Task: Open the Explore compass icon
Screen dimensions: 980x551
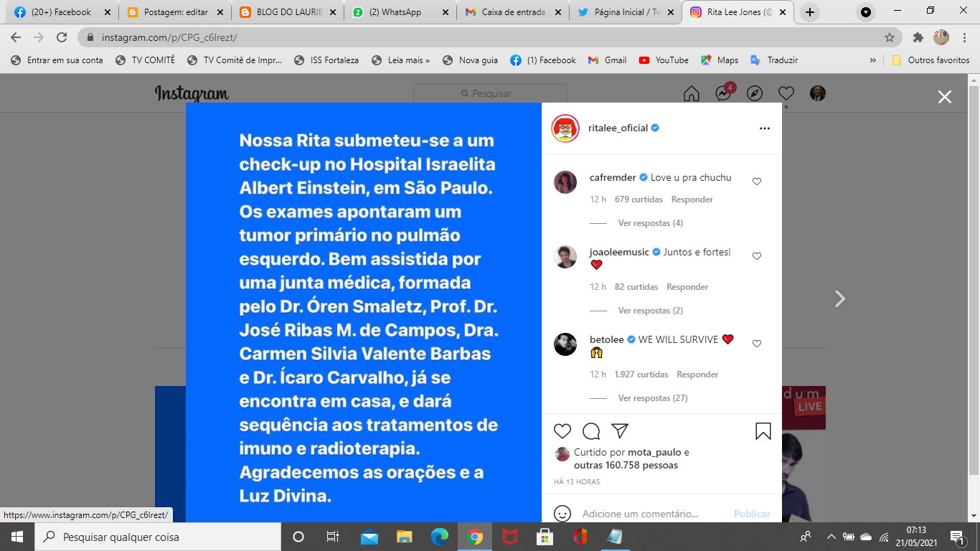Action: pyautogui.click(x=755, y=93)
